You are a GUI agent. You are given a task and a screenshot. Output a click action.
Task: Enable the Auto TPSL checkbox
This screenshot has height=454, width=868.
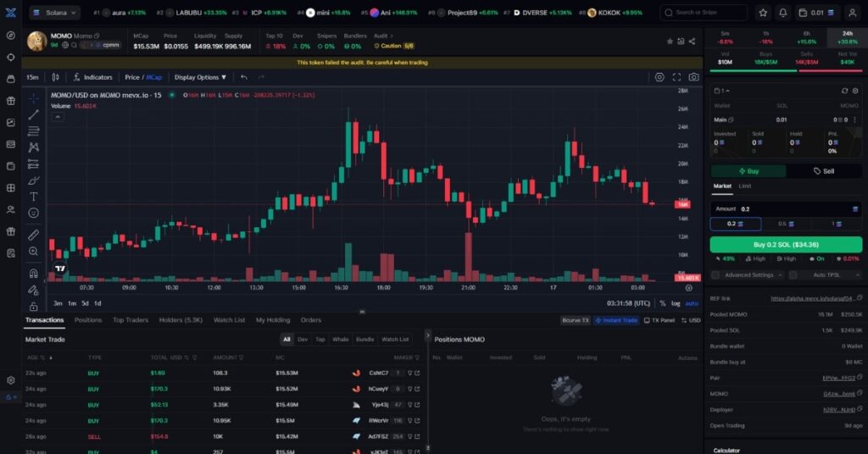[793, 274]
